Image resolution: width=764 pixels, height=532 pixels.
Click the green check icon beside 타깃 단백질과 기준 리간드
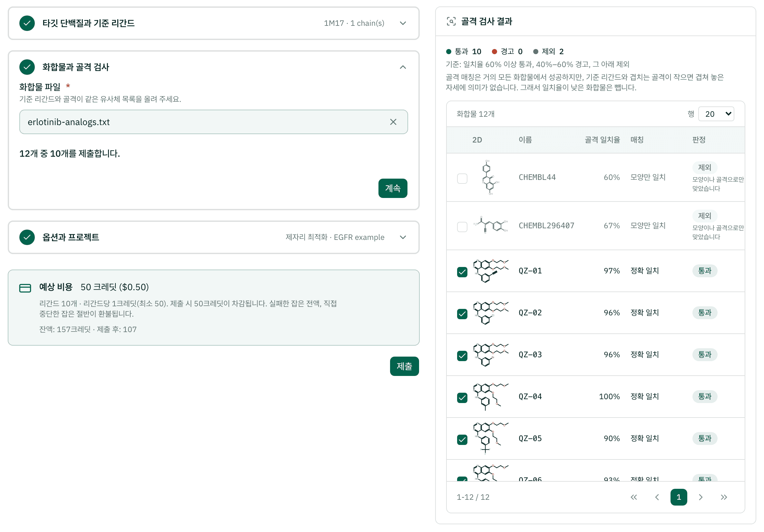[27, 23]
